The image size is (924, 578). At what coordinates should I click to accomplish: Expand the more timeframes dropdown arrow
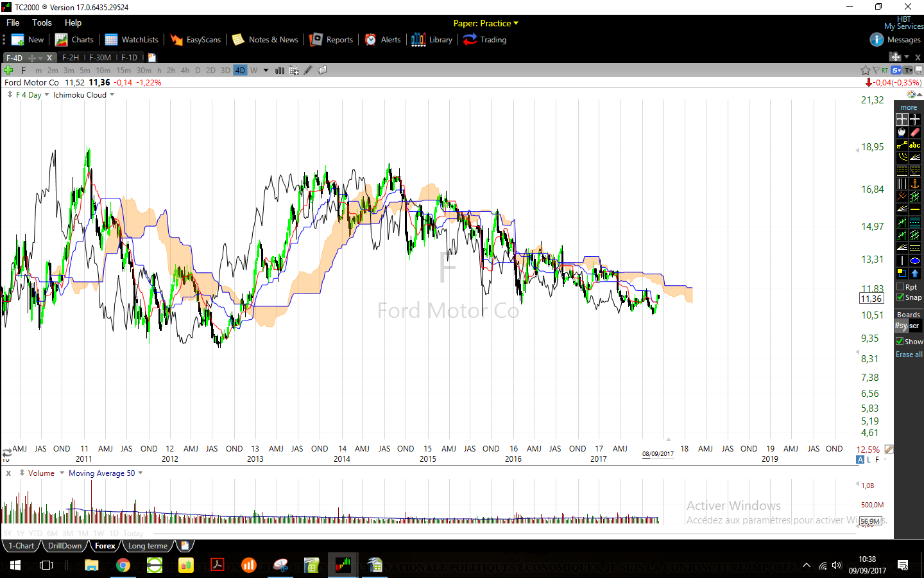(266, 71)
